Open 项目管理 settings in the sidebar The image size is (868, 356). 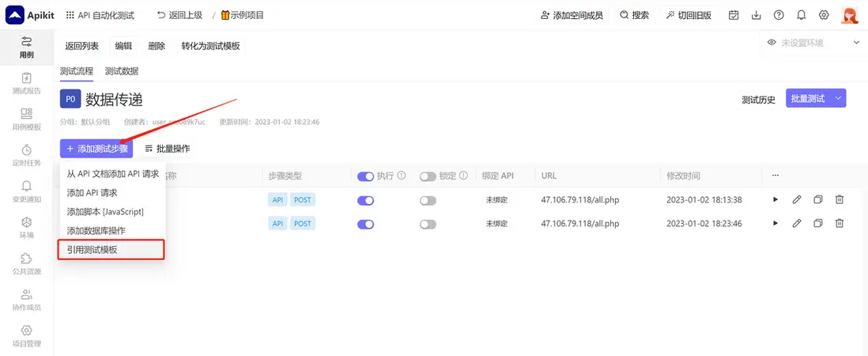point(26,336)
